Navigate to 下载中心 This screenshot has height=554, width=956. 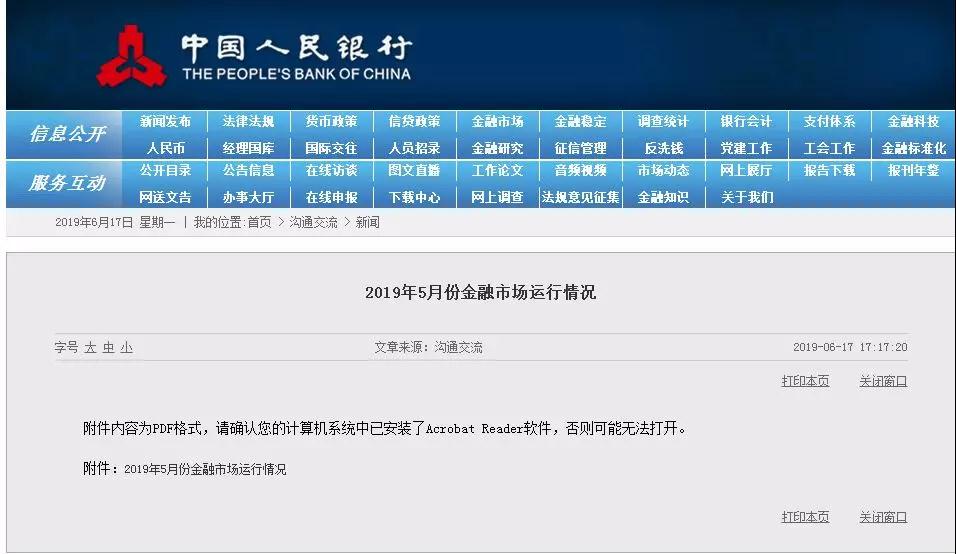pos(415,197)
